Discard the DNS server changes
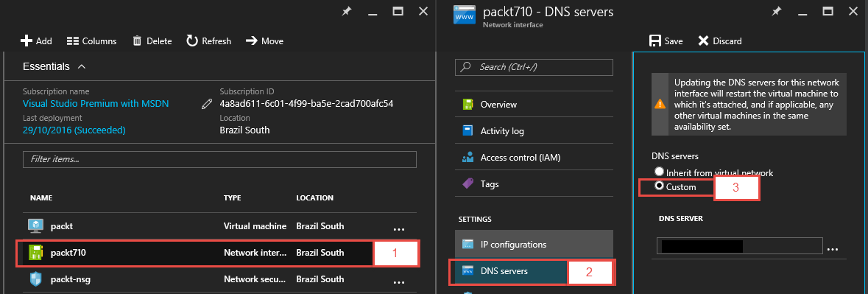Viewport: 868px width, 294px height. 719,41
